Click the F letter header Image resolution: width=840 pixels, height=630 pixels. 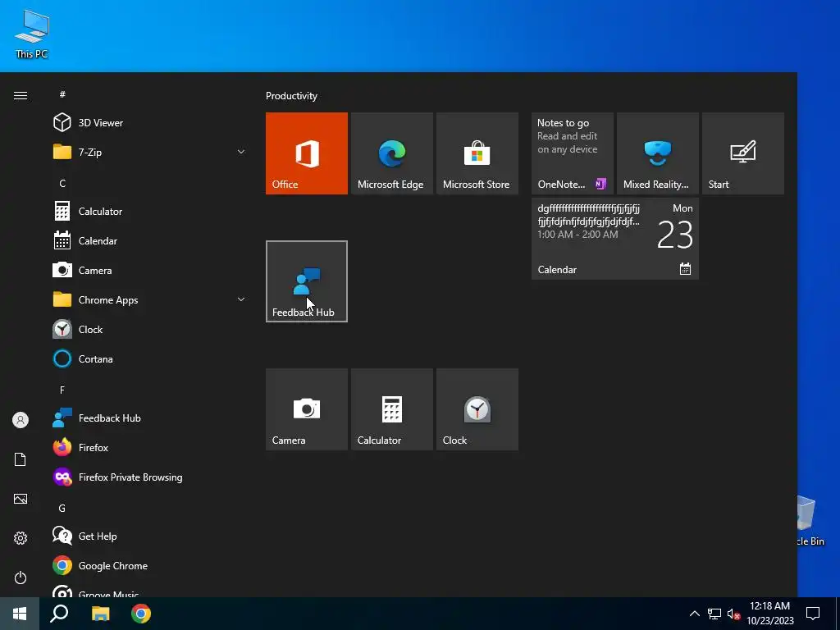click(62, 390)
